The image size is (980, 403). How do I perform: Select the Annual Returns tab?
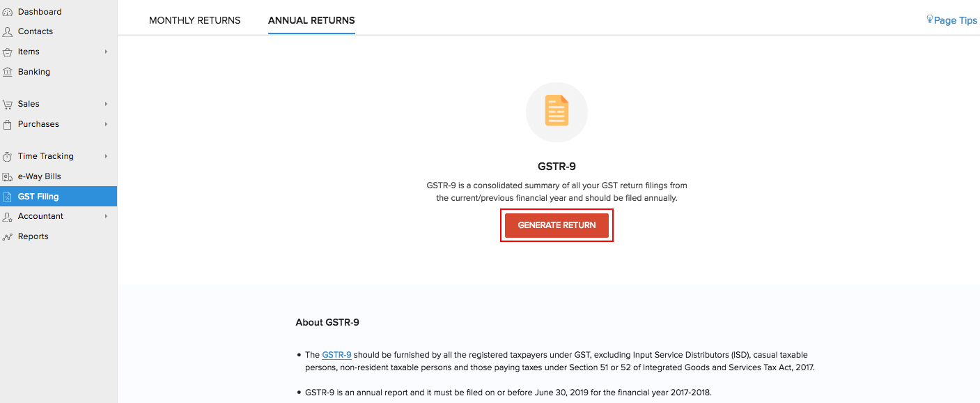coord(311,20)
